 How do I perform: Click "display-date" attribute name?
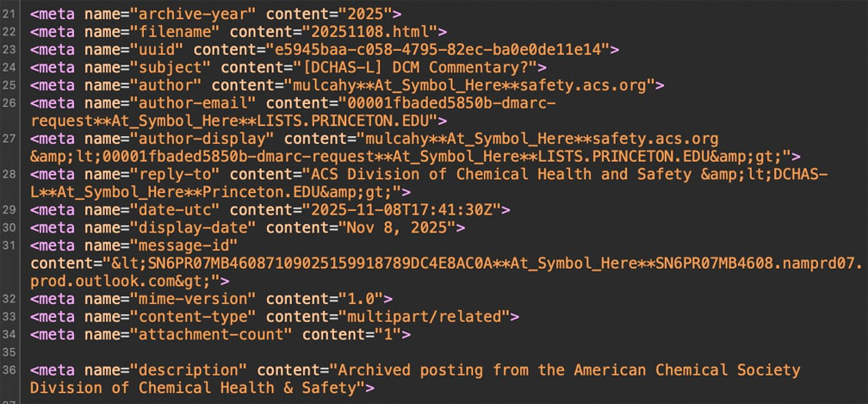[x=193, y=227]
